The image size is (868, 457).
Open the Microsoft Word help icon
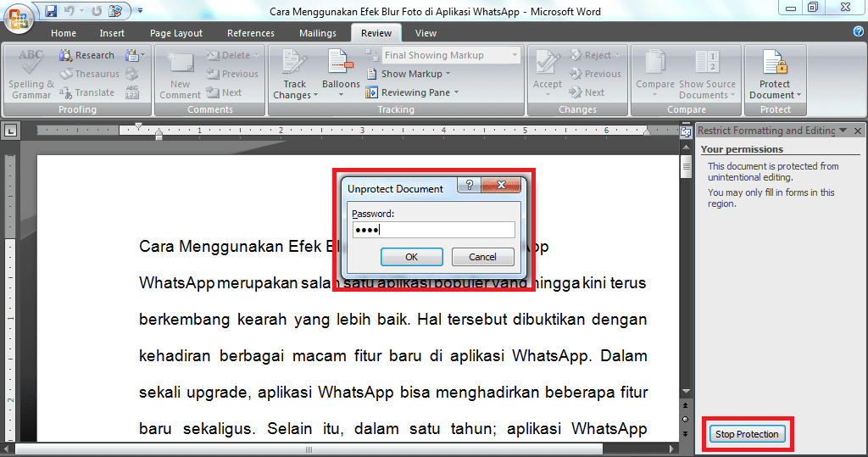coord(859,31)
